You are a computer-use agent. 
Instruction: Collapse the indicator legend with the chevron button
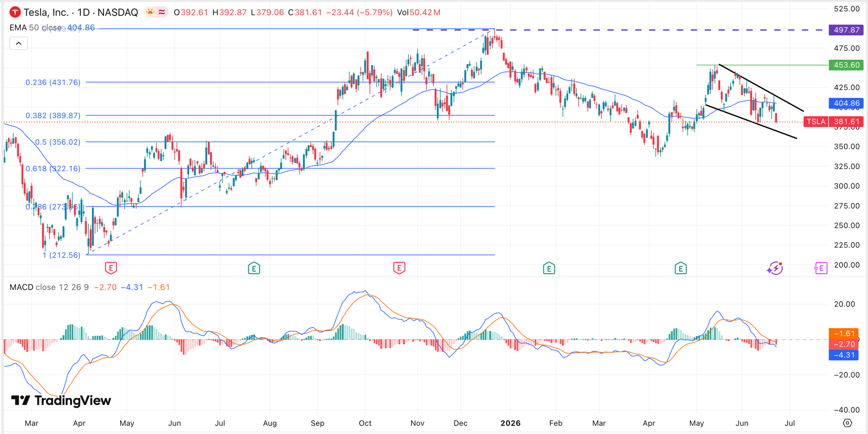tap(19, 43)
